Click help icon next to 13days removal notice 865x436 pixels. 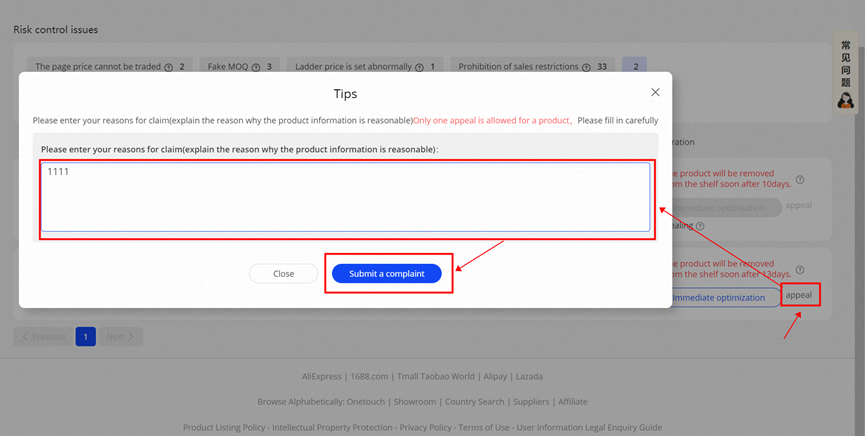point(800,272)
